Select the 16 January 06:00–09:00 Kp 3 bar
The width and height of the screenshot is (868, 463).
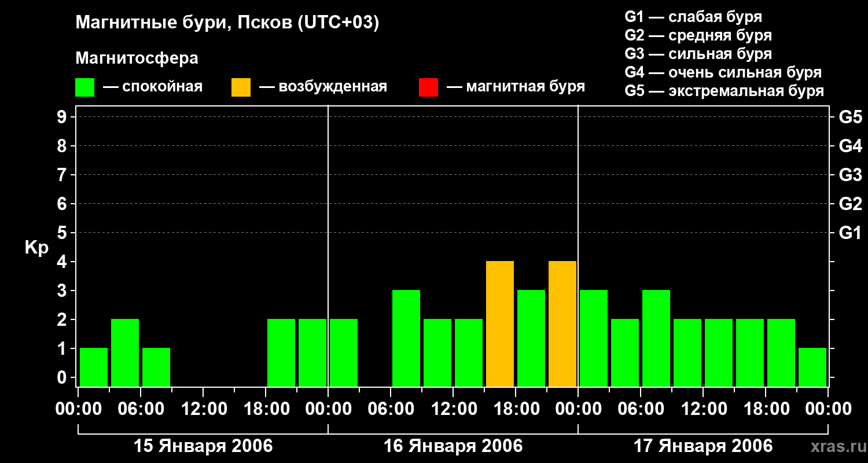coord(406,339)
